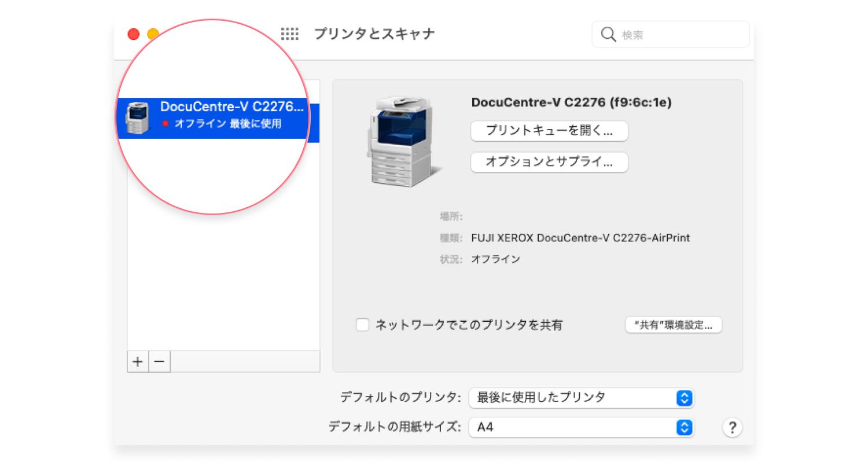Viewport: 868px width, 463px height.
Task: Click the プリンタとスキャナ window title
Action: tap(374, 34)
